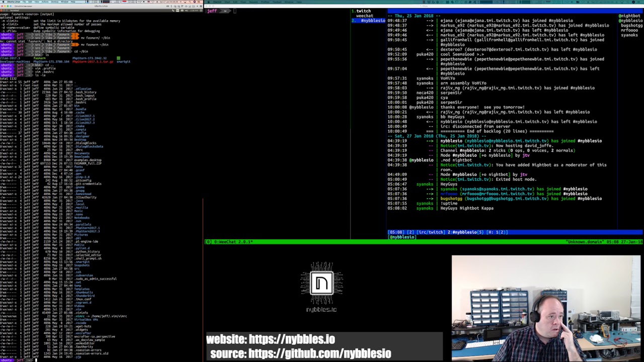Click the 'thanks everyone! see you tomorrow!' message
This screenshot has width=644, height=362.
(482, 107)
